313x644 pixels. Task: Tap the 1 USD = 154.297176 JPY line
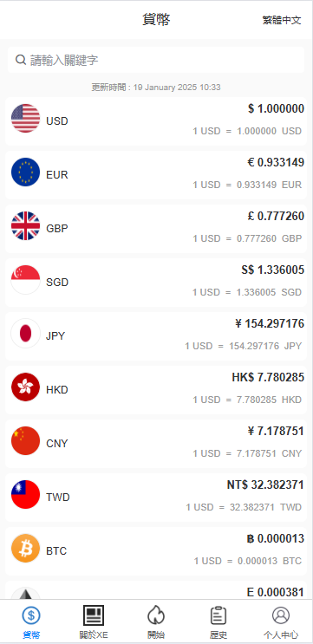pyautogui.click(x=243, y=346)
